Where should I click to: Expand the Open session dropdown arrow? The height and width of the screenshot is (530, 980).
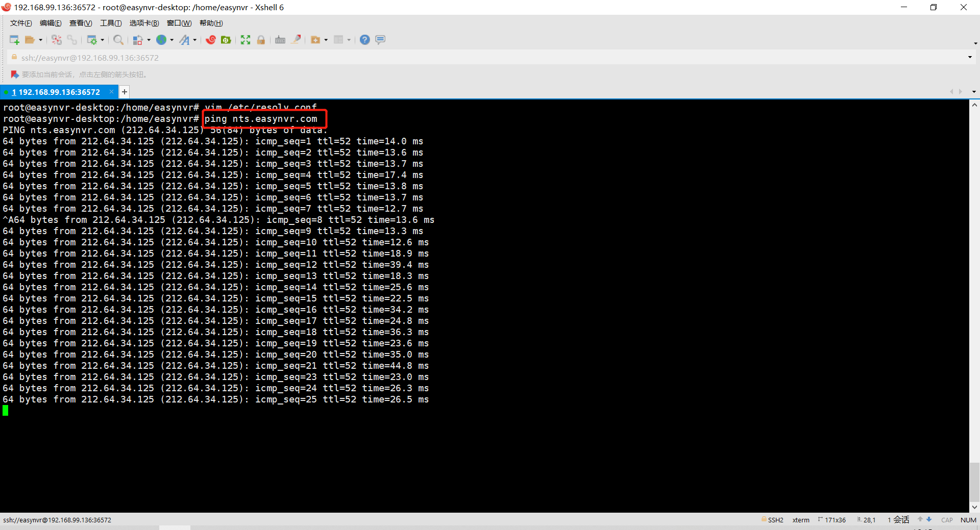point(40,40)
